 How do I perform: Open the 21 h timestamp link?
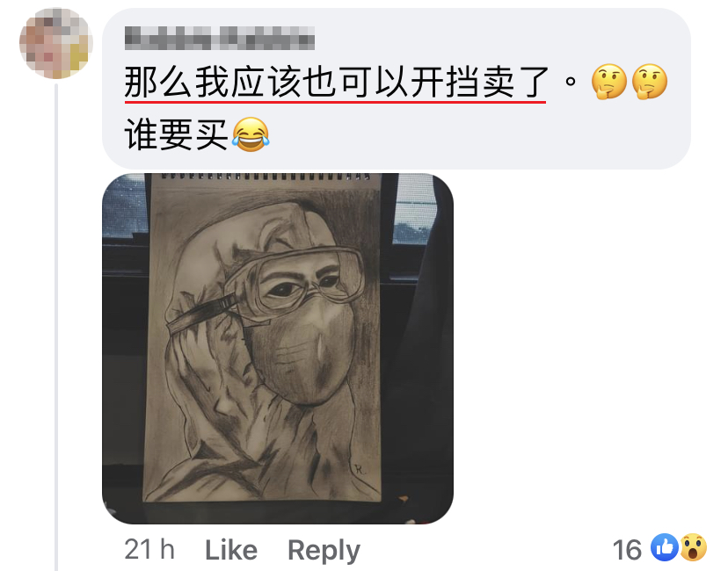(x=149, y=550)
